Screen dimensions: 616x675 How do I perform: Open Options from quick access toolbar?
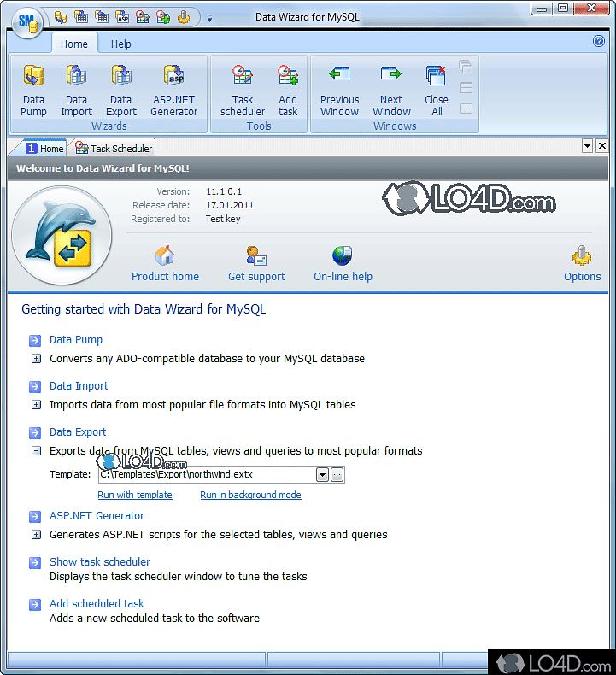coord(184,17)
